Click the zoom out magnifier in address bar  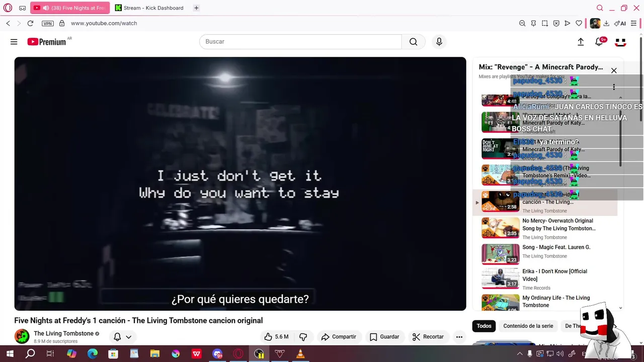pyautogui.click(x=522, y=23)
